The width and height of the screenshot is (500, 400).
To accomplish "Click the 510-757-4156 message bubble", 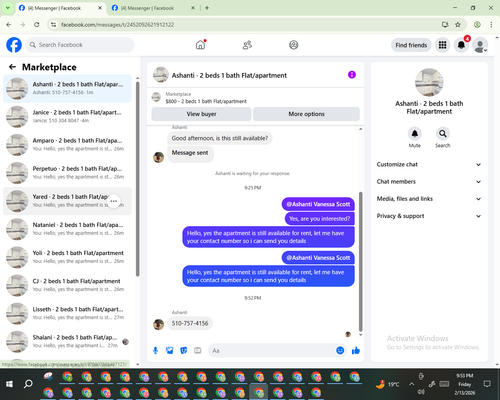I will [x=190, y=323].
